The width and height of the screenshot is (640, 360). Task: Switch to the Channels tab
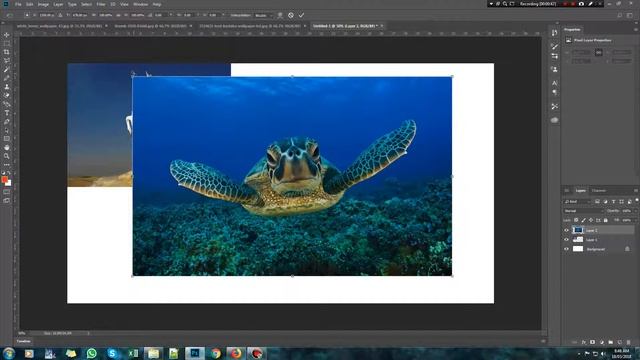tap(599, 191)
